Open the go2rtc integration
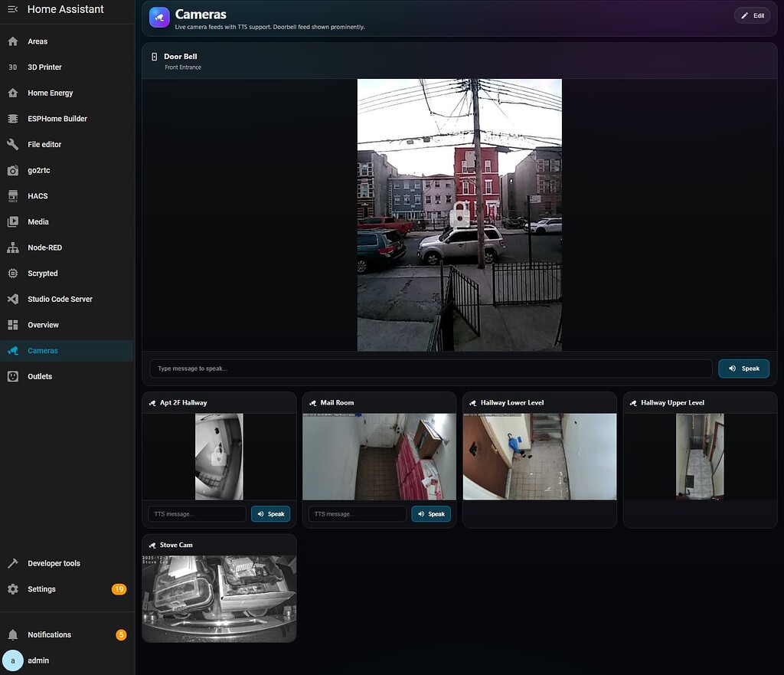Screen dimensions: 784x675 click(x=38, y=169)
